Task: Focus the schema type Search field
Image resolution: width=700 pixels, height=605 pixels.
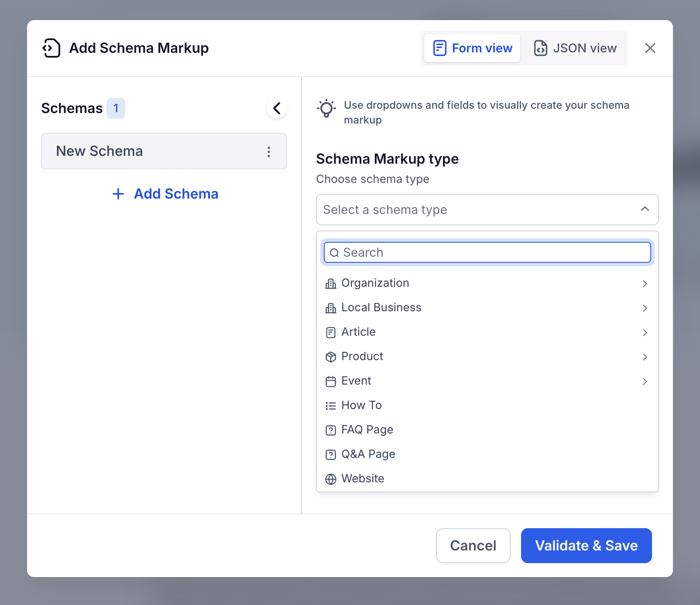Action: [x=487, y=252]
